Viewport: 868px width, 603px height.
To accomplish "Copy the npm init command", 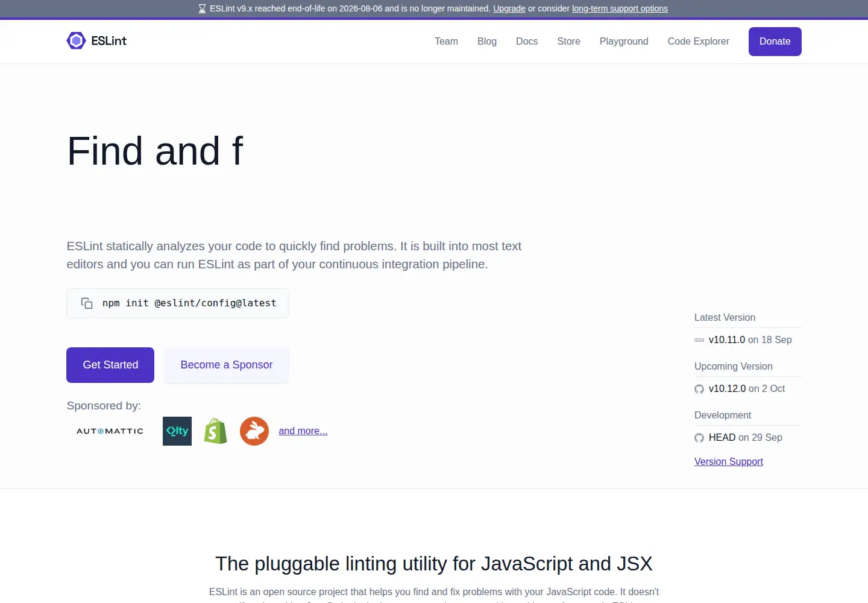I will 87,303.
